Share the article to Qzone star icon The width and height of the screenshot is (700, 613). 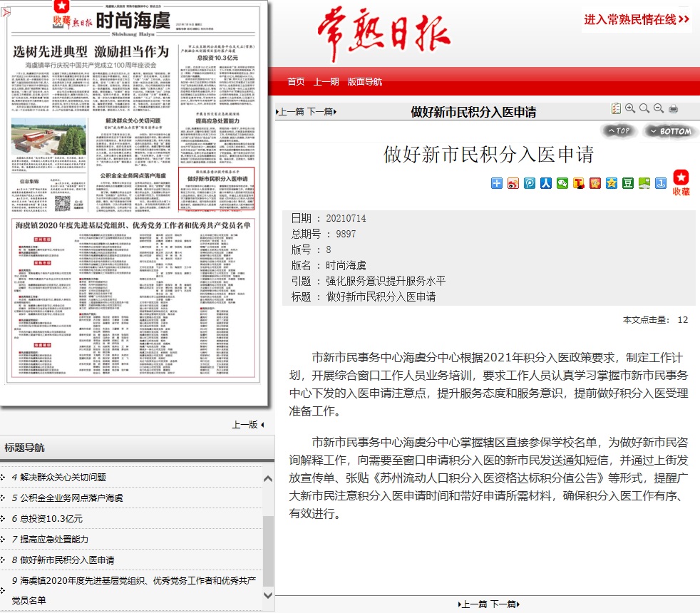(612, 183)
